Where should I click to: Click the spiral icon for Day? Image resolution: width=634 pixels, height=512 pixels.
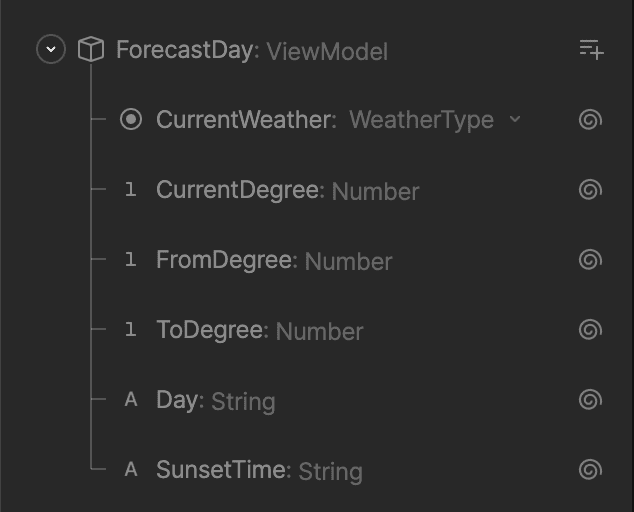coord(590,400)
